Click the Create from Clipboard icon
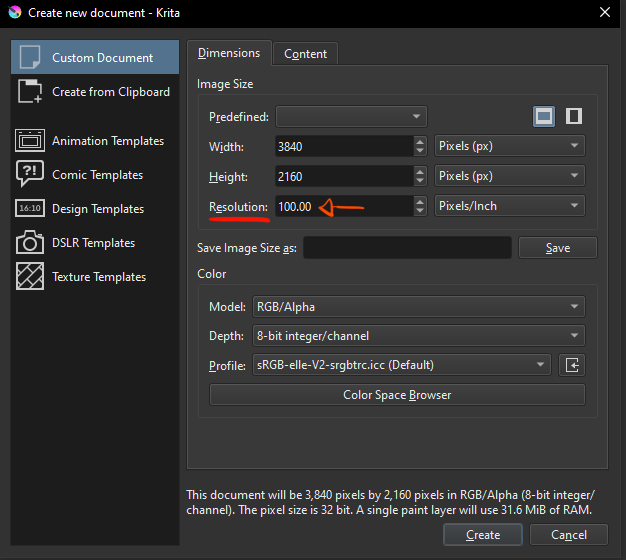 (30, 91)
